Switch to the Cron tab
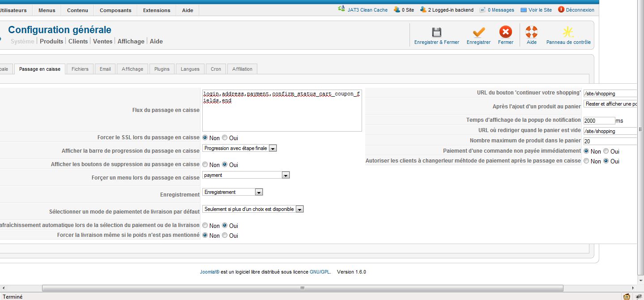Viewport: 644px width, 300px height. tap(216, 69)
